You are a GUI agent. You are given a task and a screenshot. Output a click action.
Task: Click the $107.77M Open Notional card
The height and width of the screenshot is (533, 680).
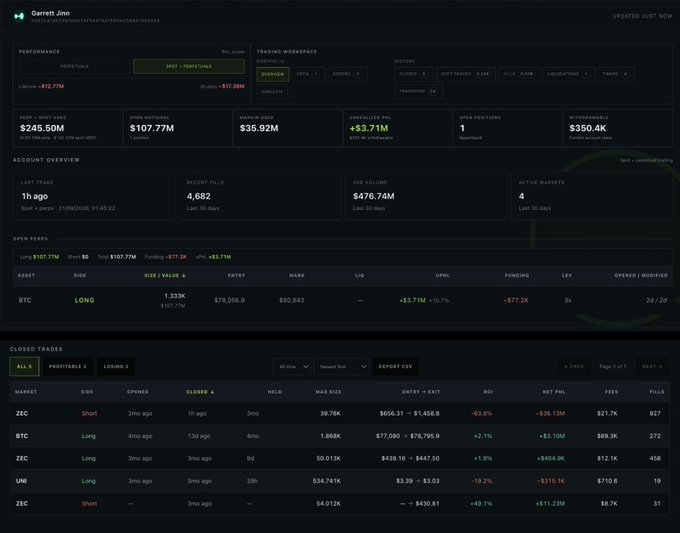tap(178, 128)
